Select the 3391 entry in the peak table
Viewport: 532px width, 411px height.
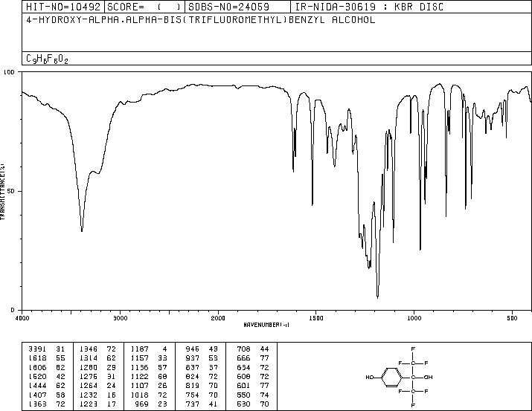point(46,349)
